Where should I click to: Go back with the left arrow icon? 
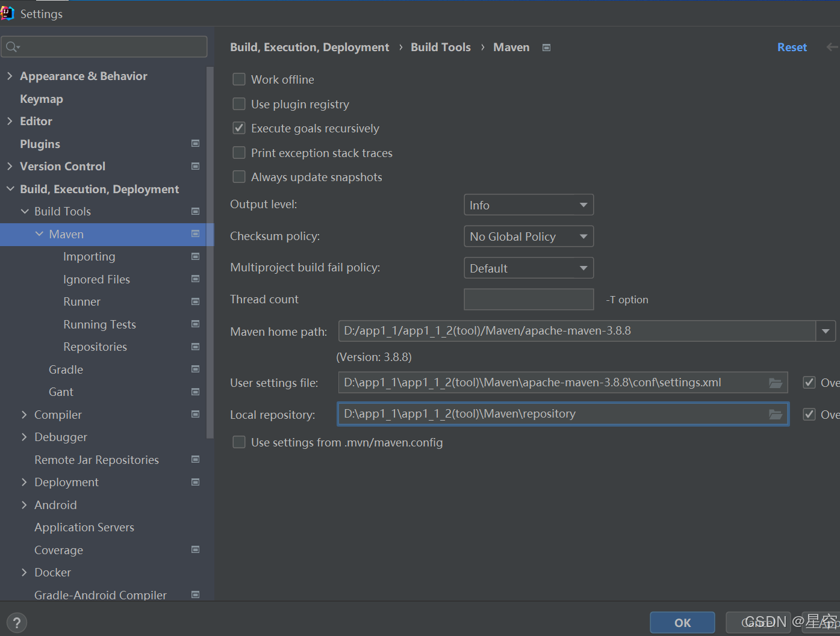point(832,47)
